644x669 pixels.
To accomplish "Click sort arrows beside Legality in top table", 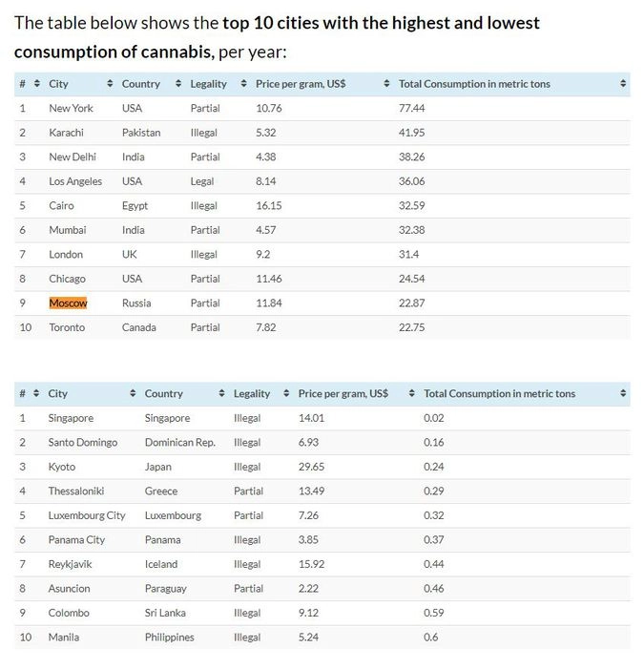I will 244,84.
